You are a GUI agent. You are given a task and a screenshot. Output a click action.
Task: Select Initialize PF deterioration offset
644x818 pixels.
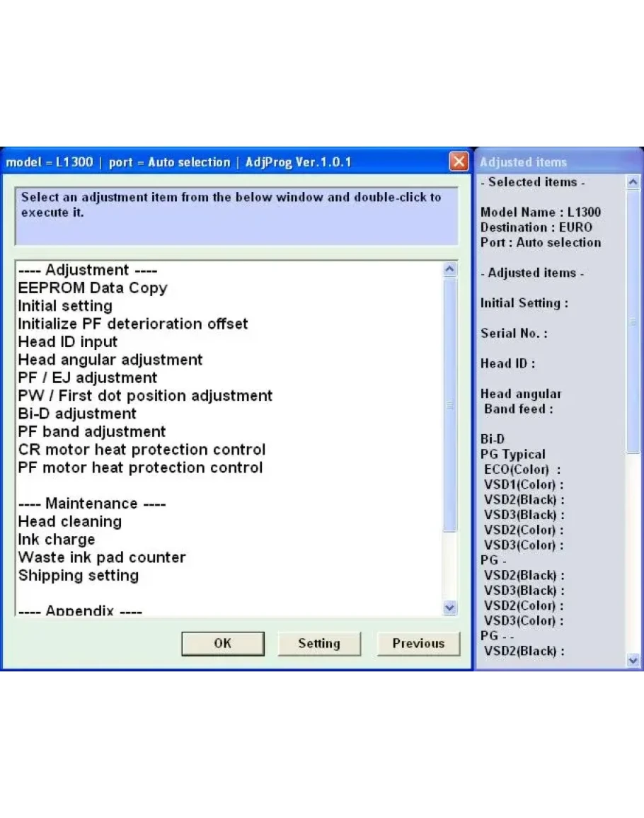pyautogui.click(x=133, y=324)
